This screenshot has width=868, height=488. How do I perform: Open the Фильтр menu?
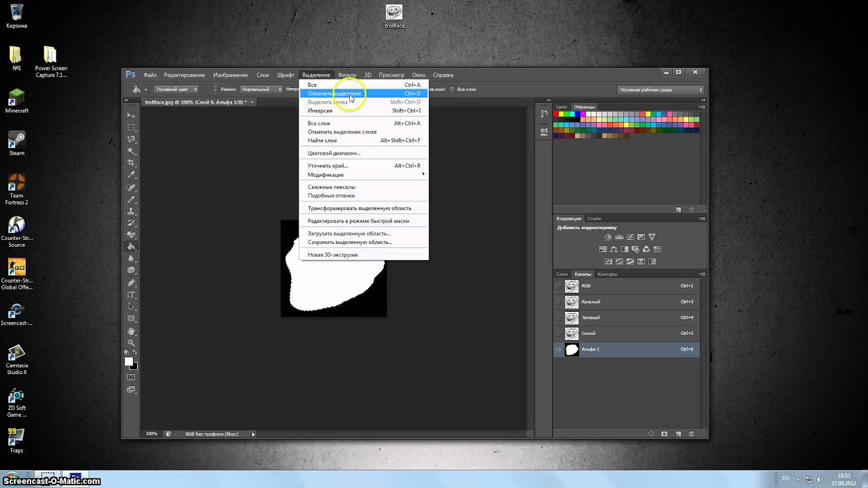pyautogui.click(x=347, y=75)
